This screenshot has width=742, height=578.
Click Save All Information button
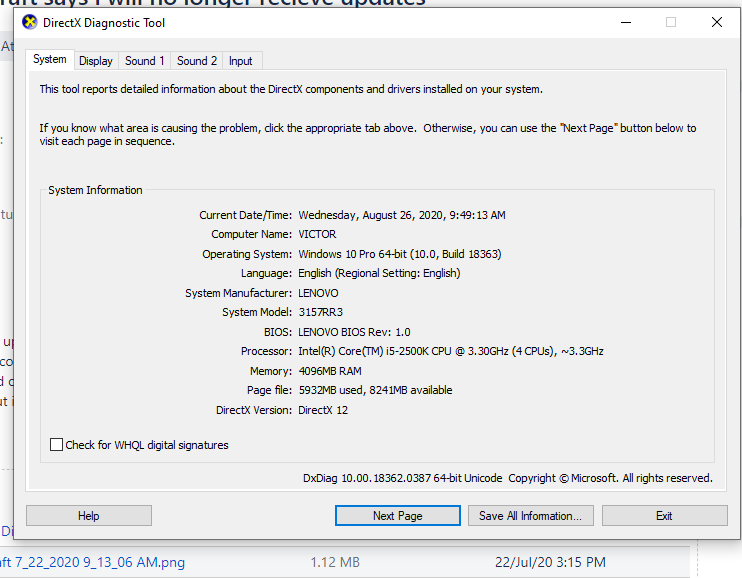click(530, 516)
